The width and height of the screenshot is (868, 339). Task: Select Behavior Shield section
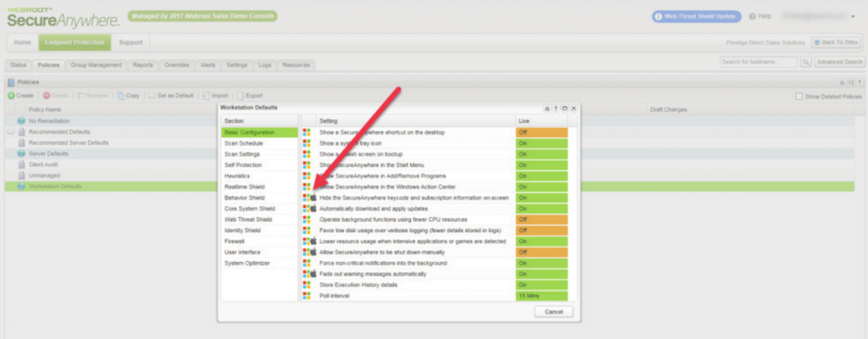[259, 197]
